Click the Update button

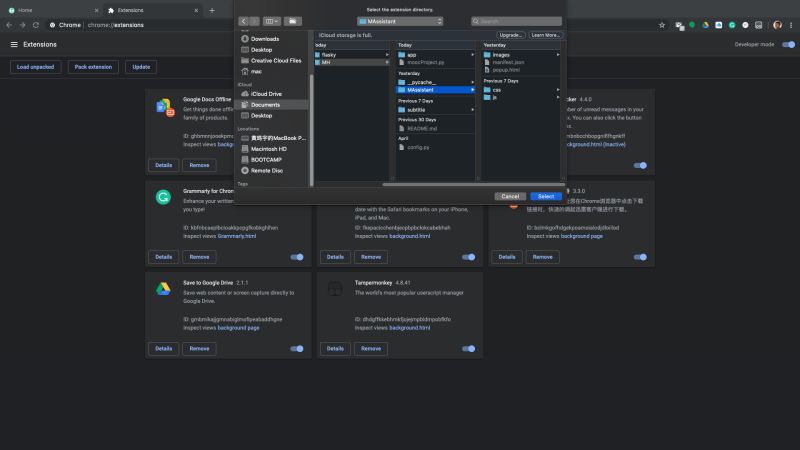coord(141,67)
